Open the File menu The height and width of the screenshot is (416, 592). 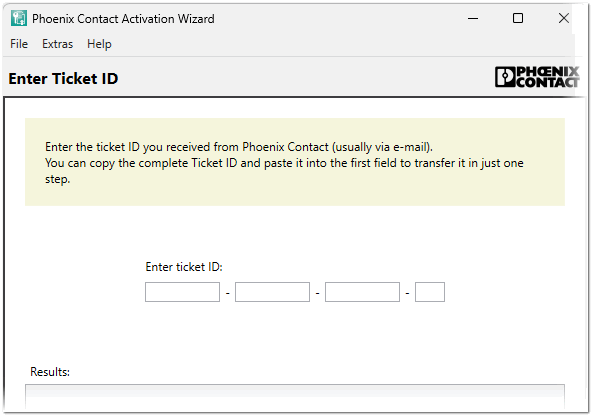point(19,44)
